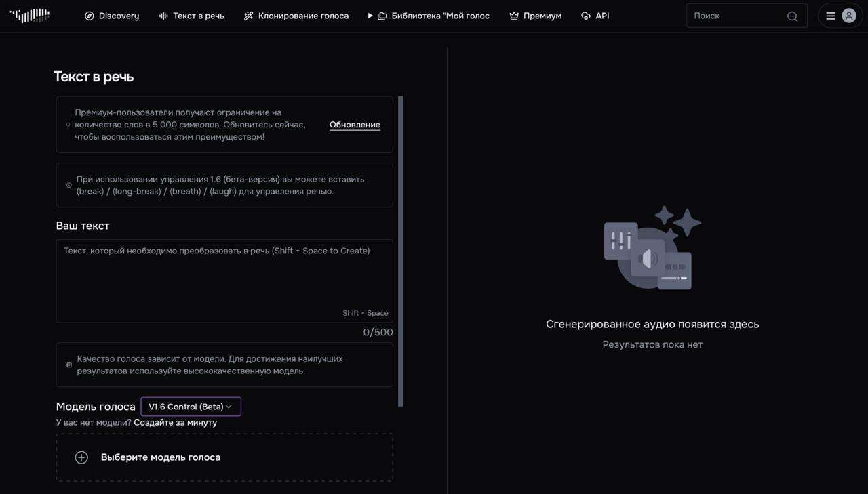Click the У вас нет модели? text
The height and width of the screenshot is (494, 868).
[94, 422]
